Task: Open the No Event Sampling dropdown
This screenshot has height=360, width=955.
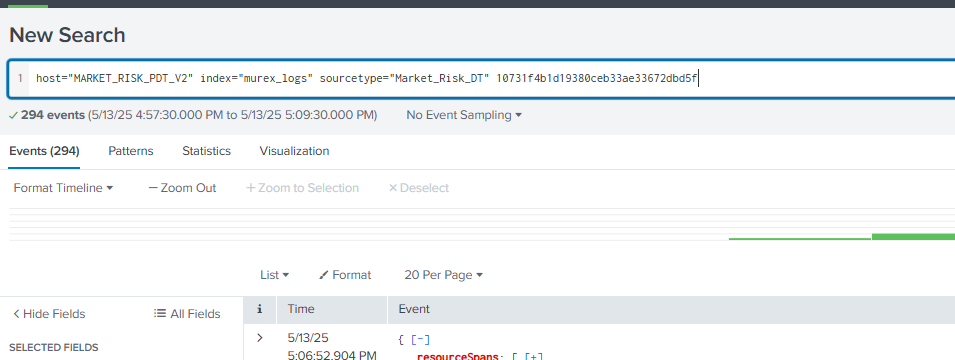Action: pyautogui.click(x=464, y=115)
